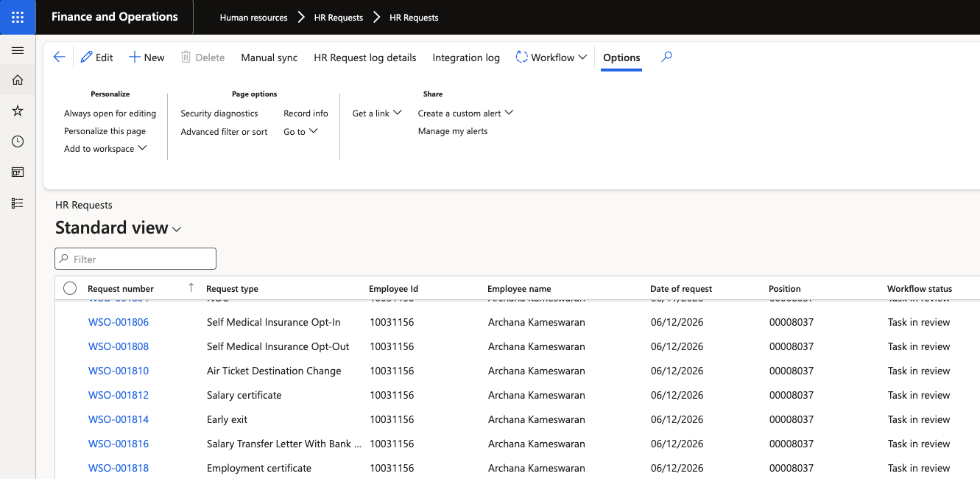Screen dimensions: 980x479
Task: Choose Always open for editing
Action: coord(110,113)
